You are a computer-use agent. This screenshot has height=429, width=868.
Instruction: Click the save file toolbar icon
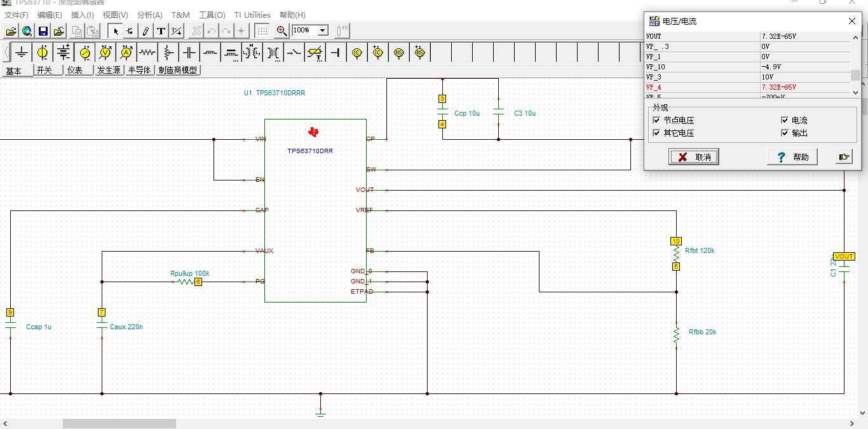pyautogui.click(x=43, y=31)
